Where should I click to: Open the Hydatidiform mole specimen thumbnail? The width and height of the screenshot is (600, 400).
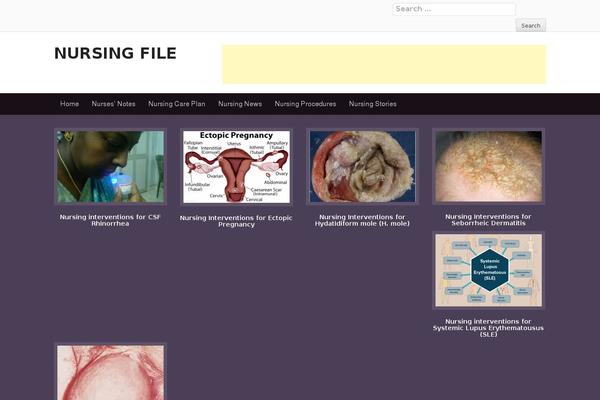click(362, 167)
